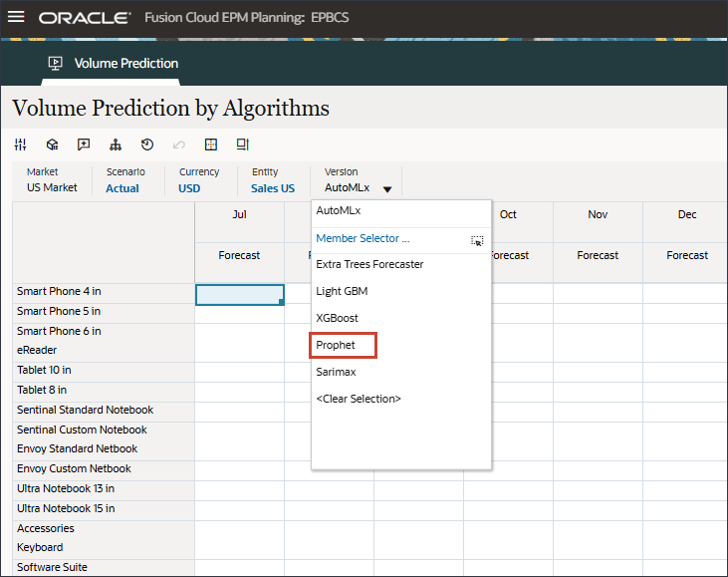
Task: Click the Dec column header
Action: (x=687, y=214)
